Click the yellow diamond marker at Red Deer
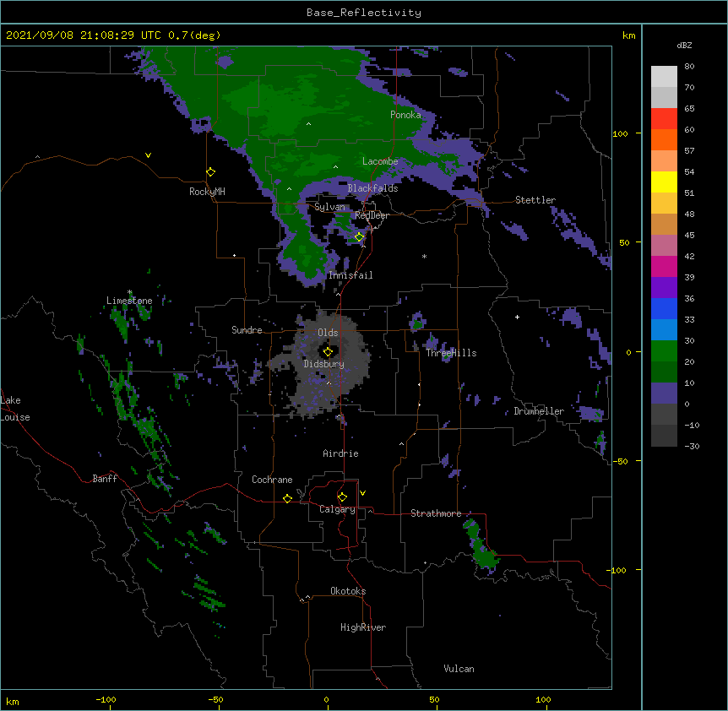728x711 pixels. click(359, 237)
